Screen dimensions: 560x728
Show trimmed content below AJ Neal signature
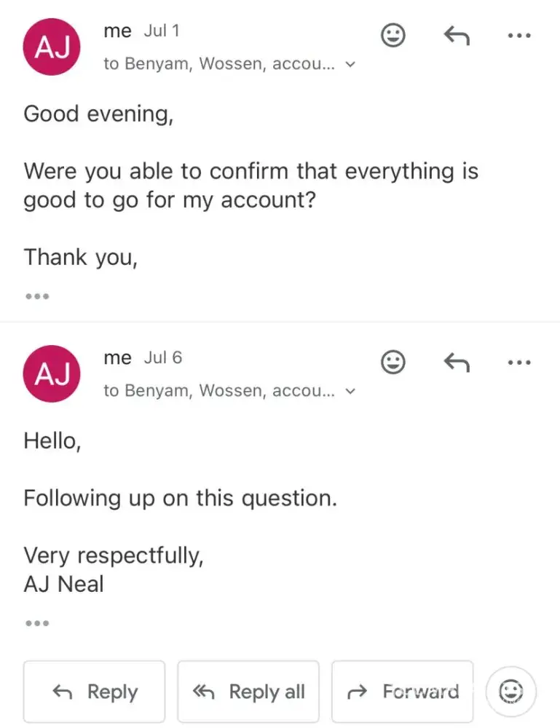point(37,623)
